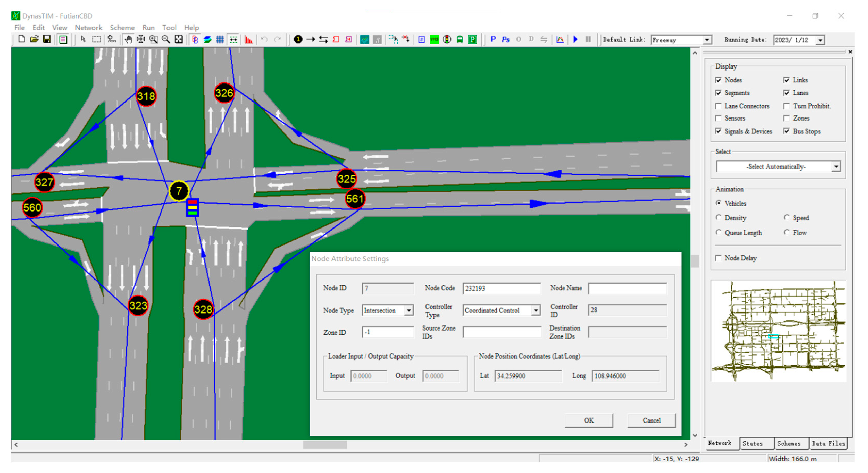868x473 pixels.
Task: Click the OK button in dialog
Action: (589, 420)
